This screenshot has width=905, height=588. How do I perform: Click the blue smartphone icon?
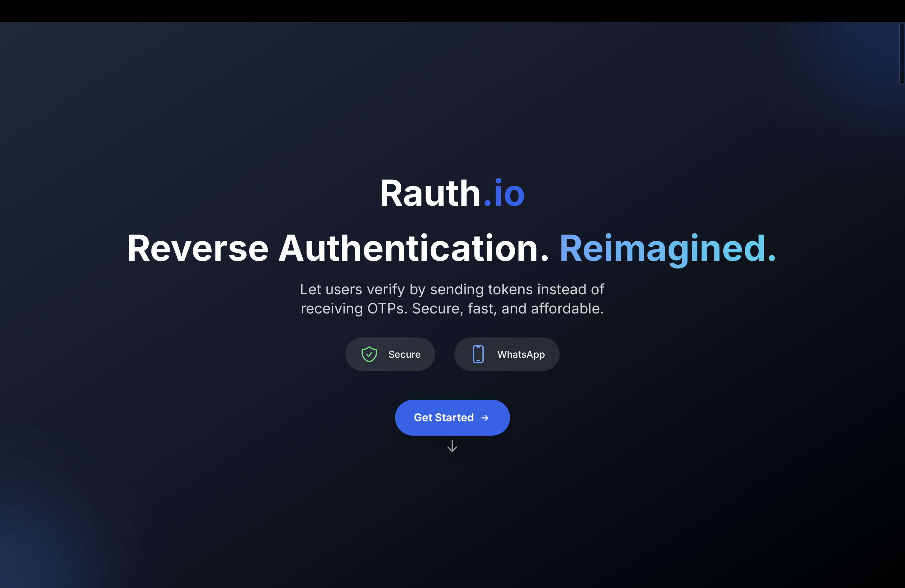478,354
